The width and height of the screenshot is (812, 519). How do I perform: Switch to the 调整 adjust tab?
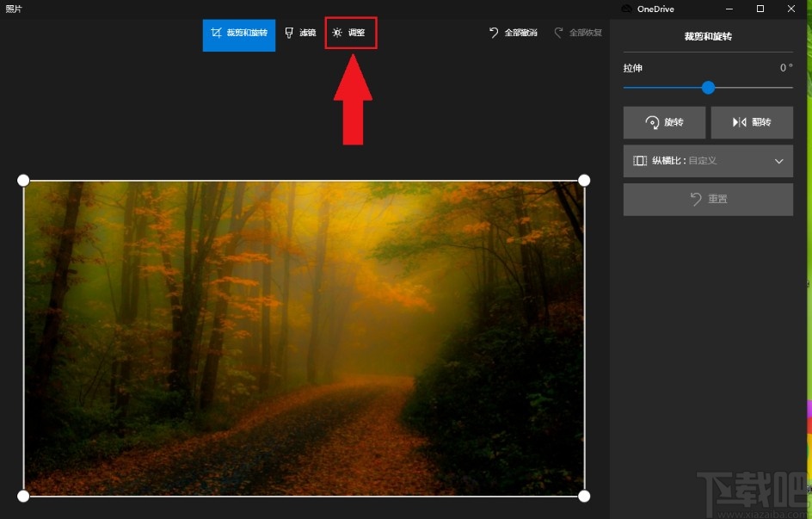click(350, 34)
